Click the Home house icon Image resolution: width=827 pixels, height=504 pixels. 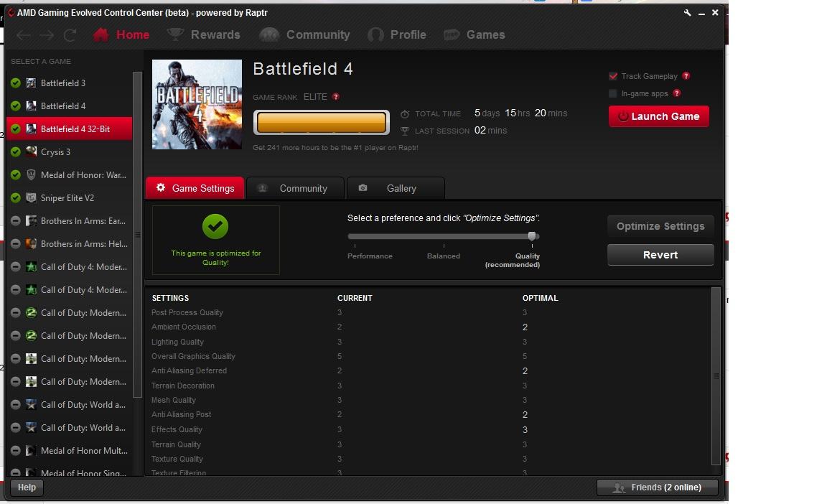(x=101, y=34)
